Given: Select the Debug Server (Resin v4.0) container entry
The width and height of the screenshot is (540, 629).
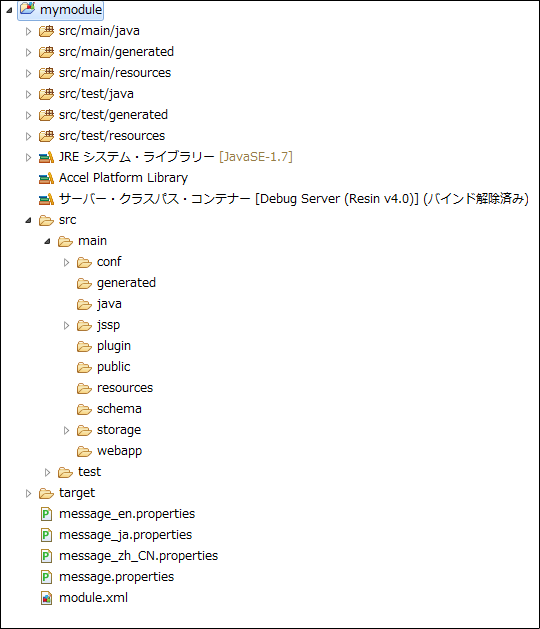Looking at the screenshot, I should coord(294,199).
